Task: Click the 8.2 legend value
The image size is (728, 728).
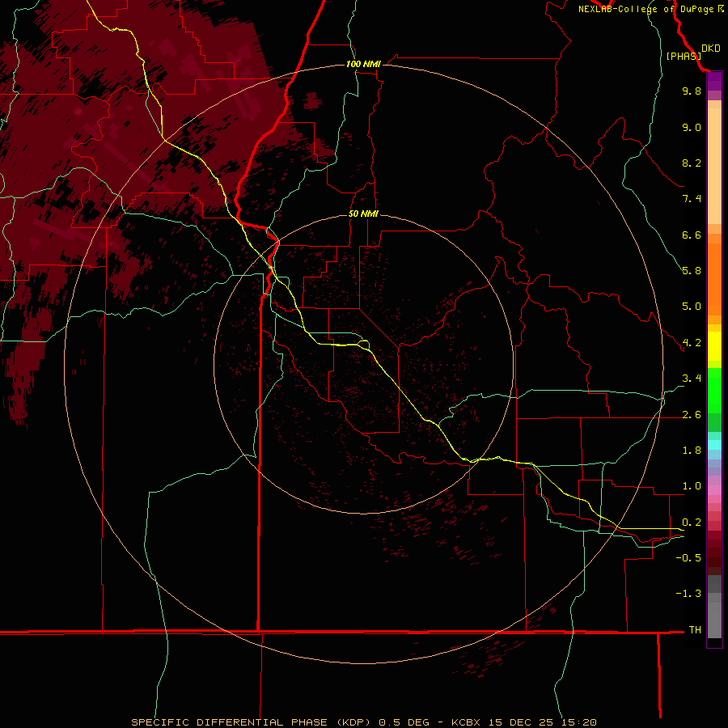Action: [x=692, y=163]
